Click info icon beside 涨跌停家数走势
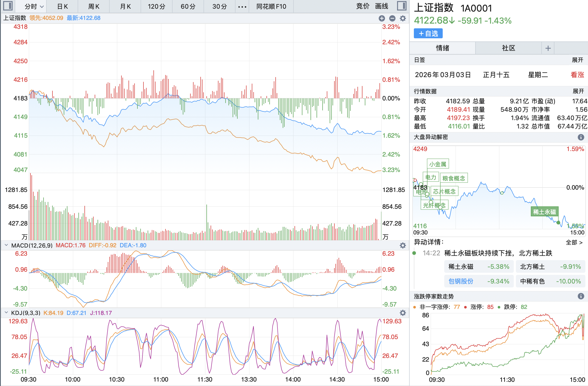The width and height of the screenshot is (588, 386). 581,296
